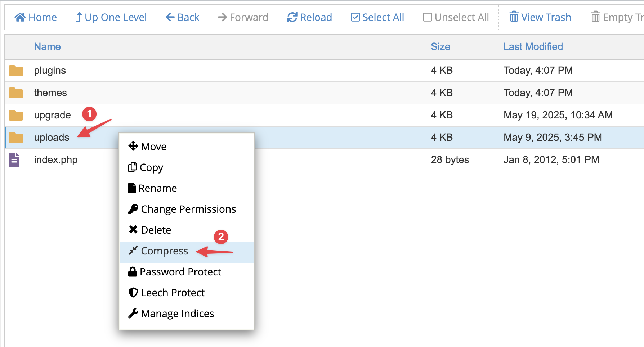This screenshot has height=347, width=644.
Task: Click the Forward arrow icon
Action: [x=222, y=17]
